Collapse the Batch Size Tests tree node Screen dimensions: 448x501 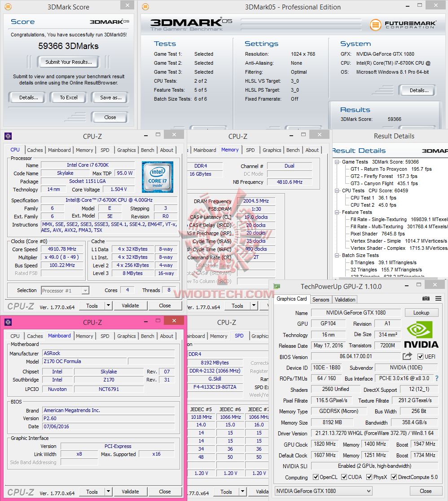point(337,255)
